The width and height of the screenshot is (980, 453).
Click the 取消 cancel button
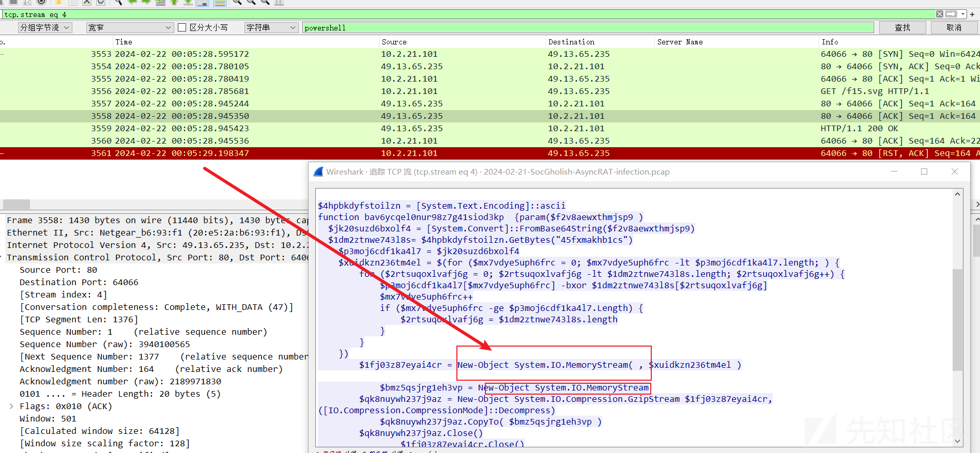click(954, 27)
